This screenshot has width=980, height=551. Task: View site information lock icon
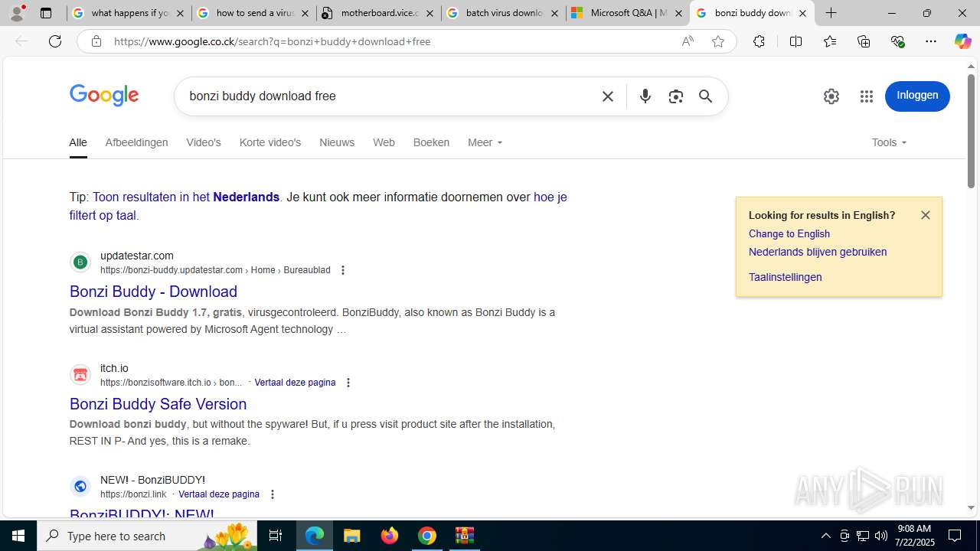(x=96, y=41)
